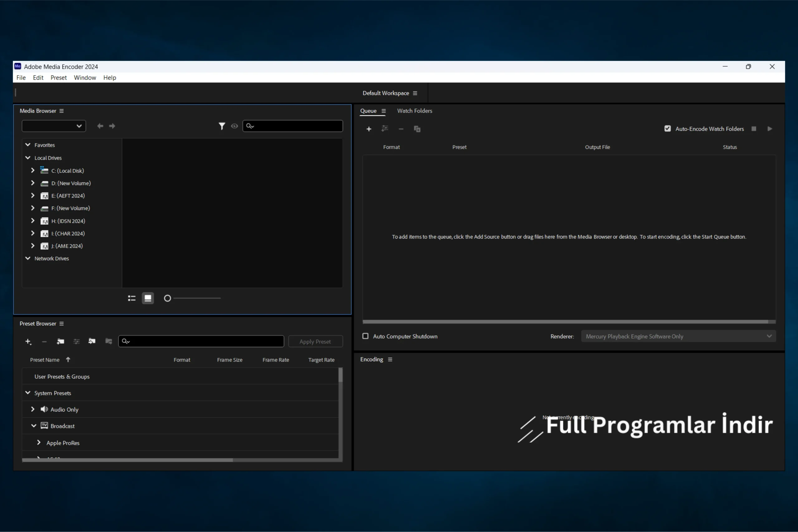Collapse the Local Drives section

pyautogui.click(x=28, y=158)
